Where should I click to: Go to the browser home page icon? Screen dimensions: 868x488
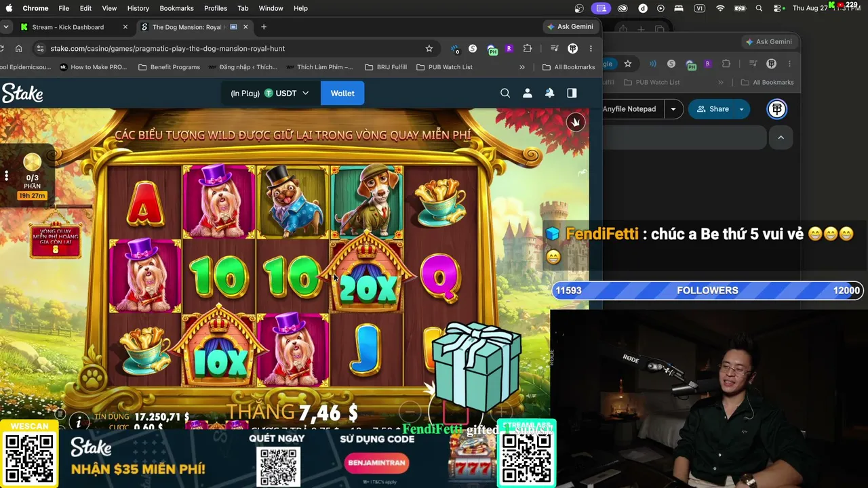(x=19, y=49)
